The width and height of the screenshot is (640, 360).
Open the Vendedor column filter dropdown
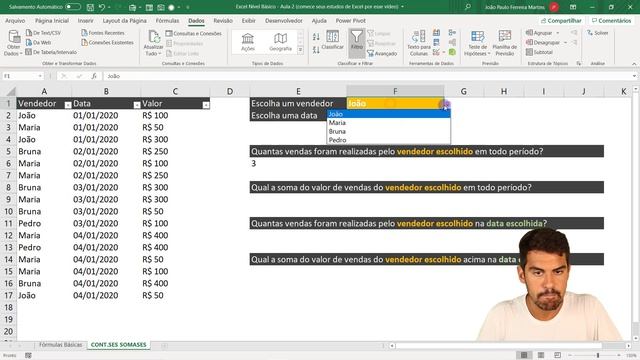tap(68, 105)
